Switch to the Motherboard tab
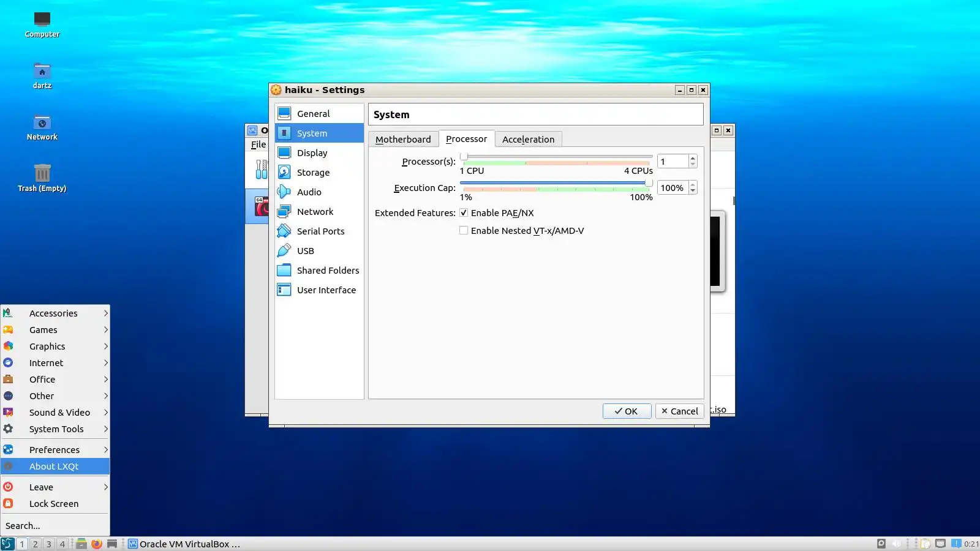This screenshot has width=980, height=551. (403, 140)
